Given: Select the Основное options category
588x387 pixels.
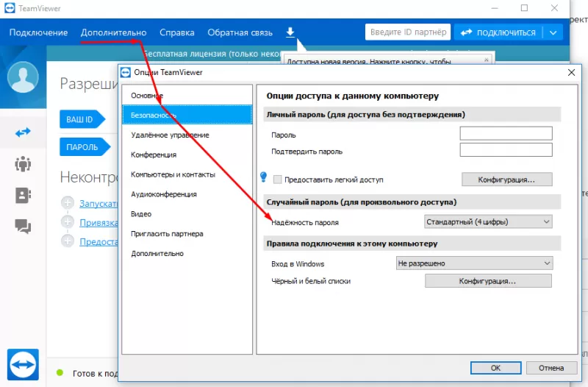Looking at the screenshot, I should point(187,96).
